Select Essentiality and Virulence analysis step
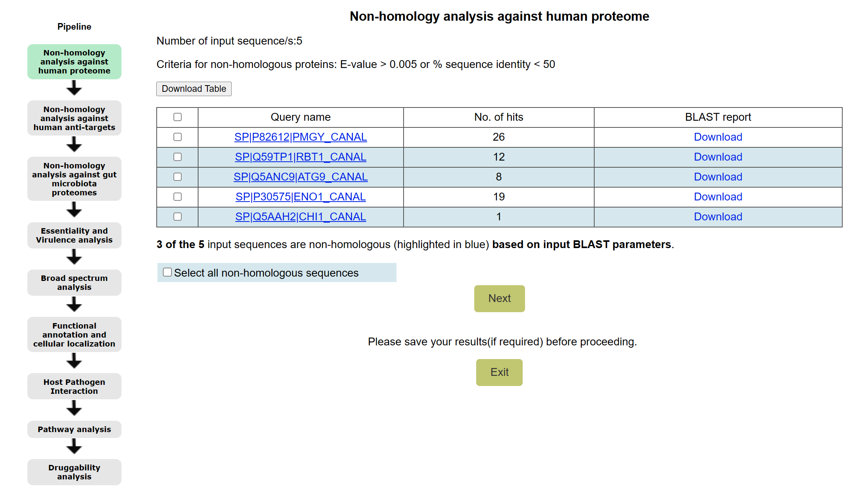The width and height of the screenshot is (868, 495). 74,235
